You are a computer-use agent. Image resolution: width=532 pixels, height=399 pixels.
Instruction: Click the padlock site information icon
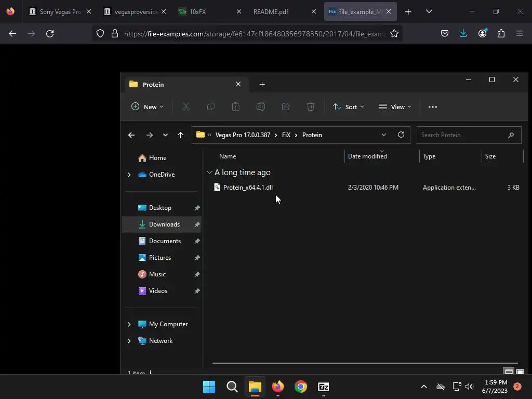click(115, 34)
